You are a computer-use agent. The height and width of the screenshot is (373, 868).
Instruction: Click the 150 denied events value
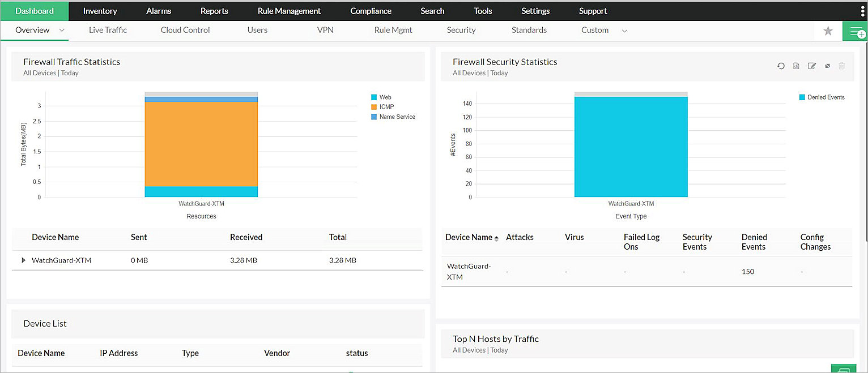tap(748, 272)
